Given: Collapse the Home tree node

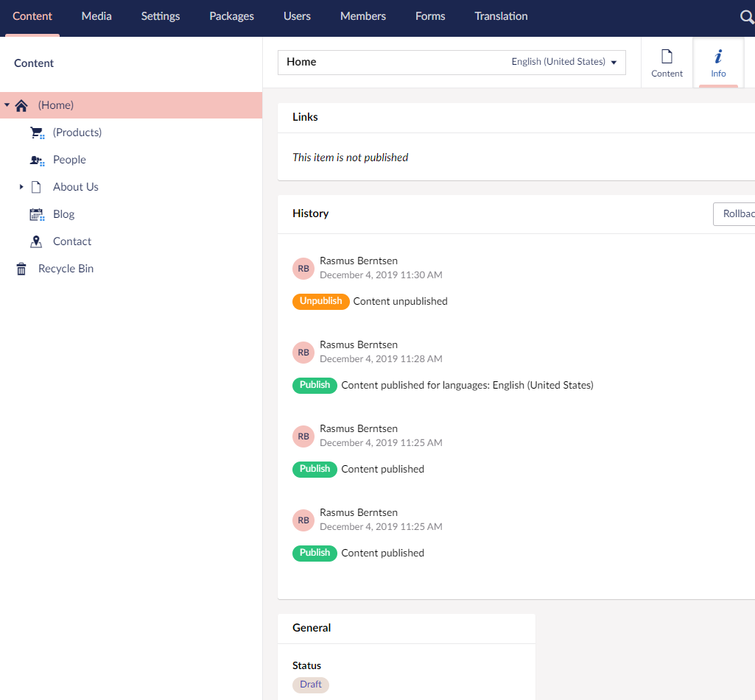Looking at the screenshot, I should [7, 105].
